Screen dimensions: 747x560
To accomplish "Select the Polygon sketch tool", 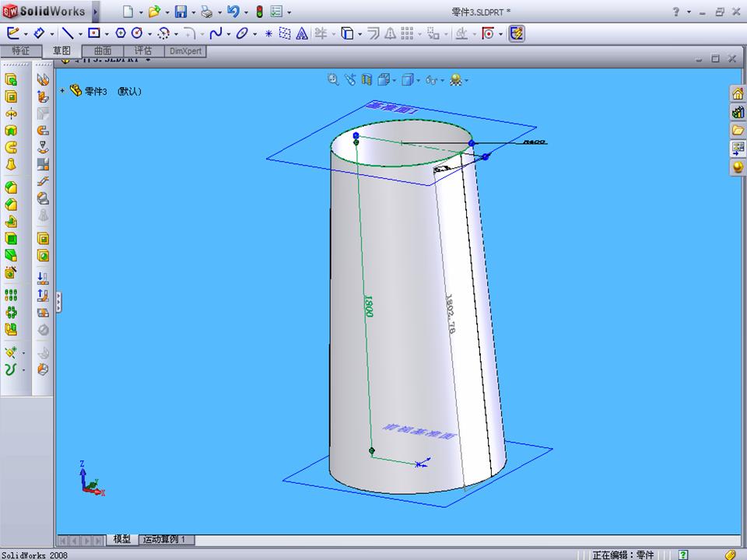I will 121,33.
